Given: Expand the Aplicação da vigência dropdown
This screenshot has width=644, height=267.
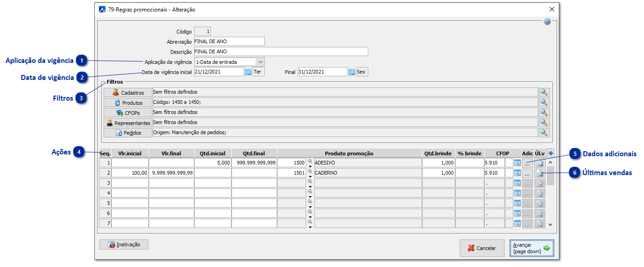Looking at the screenshot, I should pyautogui.click(x=260, y=62).
